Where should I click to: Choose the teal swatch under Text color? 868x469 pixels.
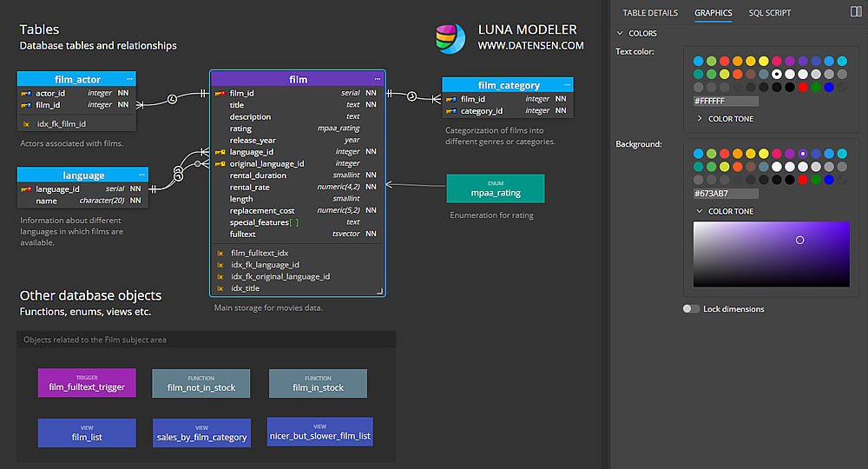[699, 74]
